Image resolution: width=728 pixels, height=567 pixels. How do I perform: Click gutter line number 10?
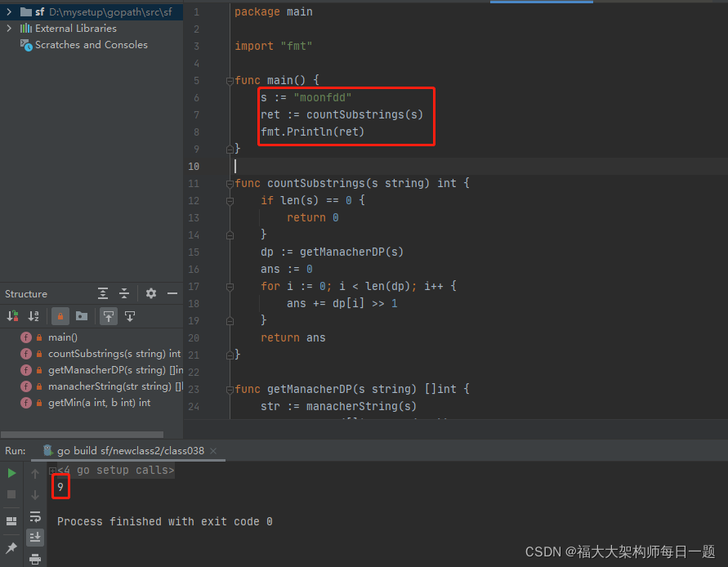194,166
